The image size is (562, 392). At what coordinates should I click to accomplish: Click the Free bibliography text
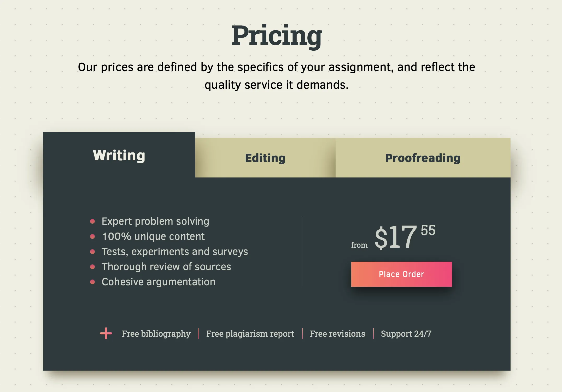pos(156,334)
